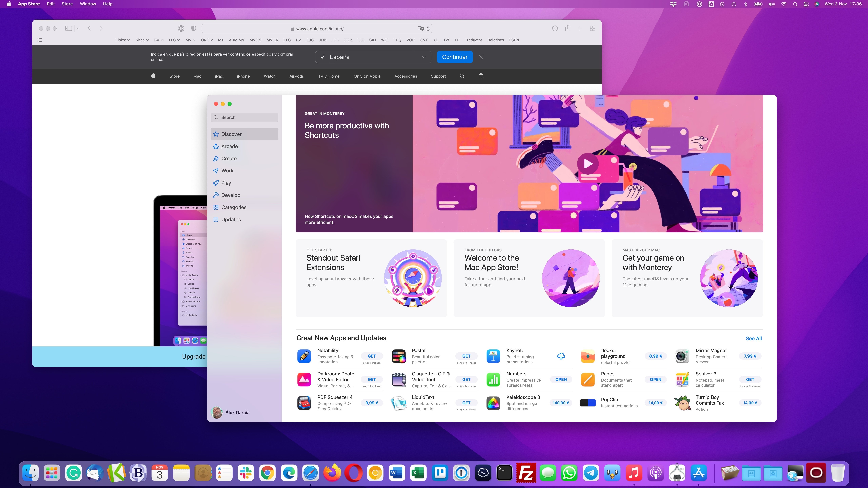Expand the Links! bookmarks folder
The image size is (868, 488).
[123, 40]
